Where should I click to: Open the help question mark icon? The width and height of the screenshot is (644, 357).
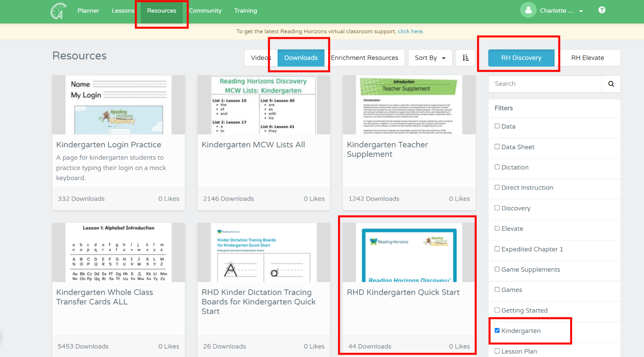(x=602, y=10)
